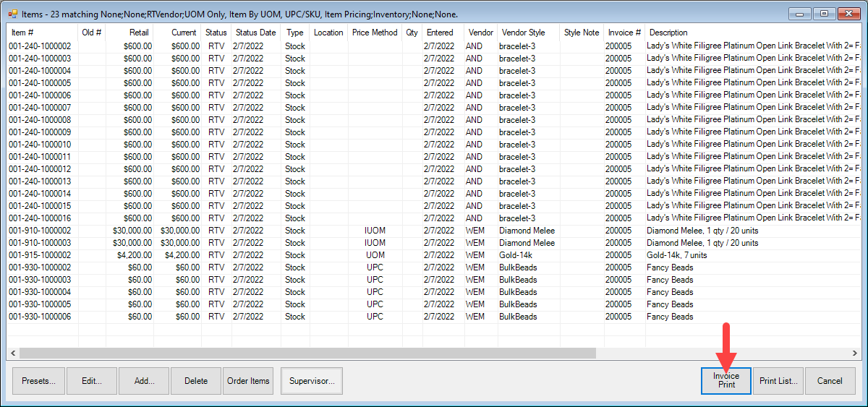Click the Status Date column header
Screen dimensions: 868x407
255,33
